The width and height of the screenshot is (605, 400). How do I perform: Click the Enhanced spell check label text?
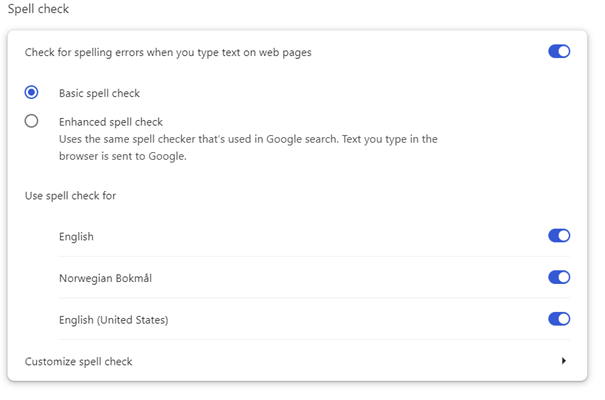point(111,122)
